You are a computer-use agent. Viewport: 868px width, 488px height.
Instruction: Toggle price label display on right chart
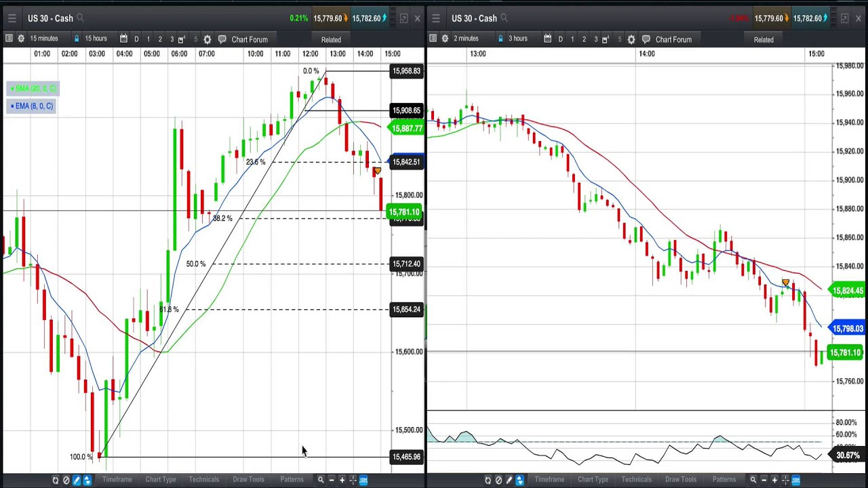tap(795, 480)
